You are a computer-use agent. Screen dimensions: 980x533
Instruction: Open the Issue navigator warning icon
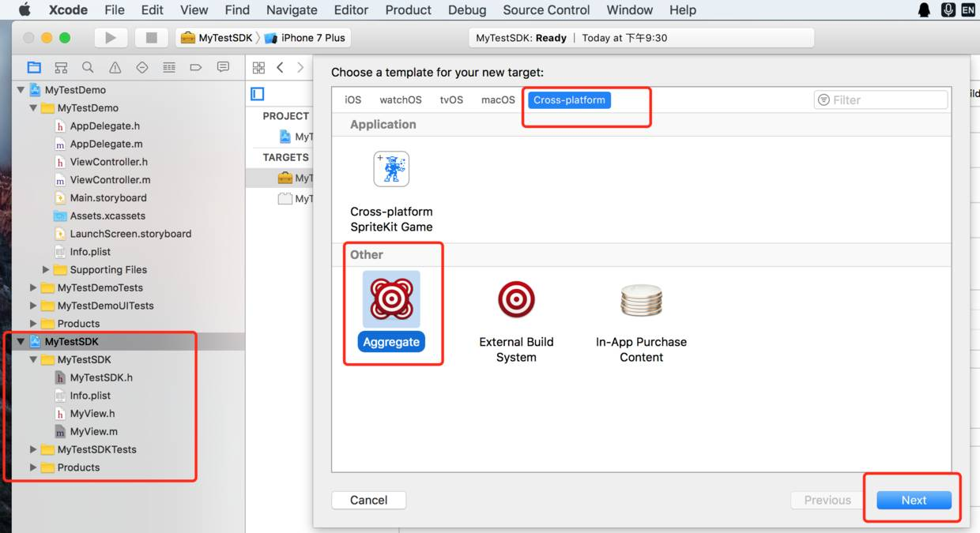tap(115, 68)
